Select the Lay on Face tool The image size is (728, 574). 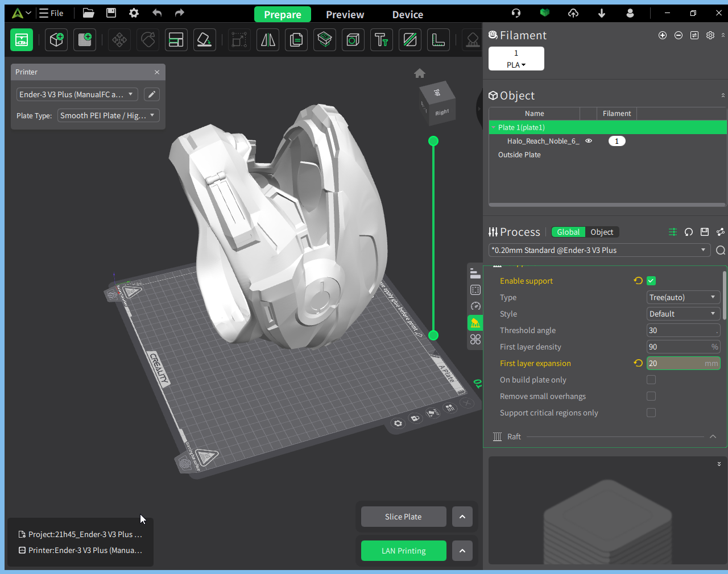tap(204, 40)
